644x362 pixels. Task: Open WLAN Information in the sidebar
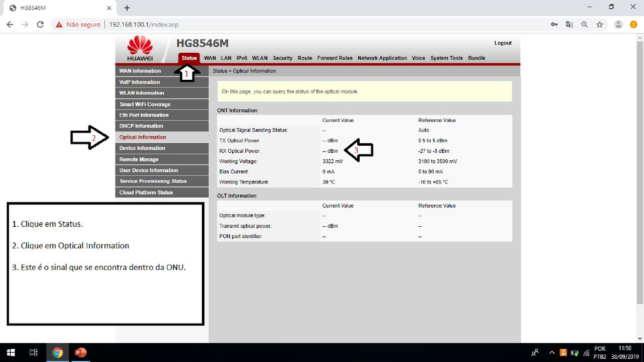coord(162,93)
